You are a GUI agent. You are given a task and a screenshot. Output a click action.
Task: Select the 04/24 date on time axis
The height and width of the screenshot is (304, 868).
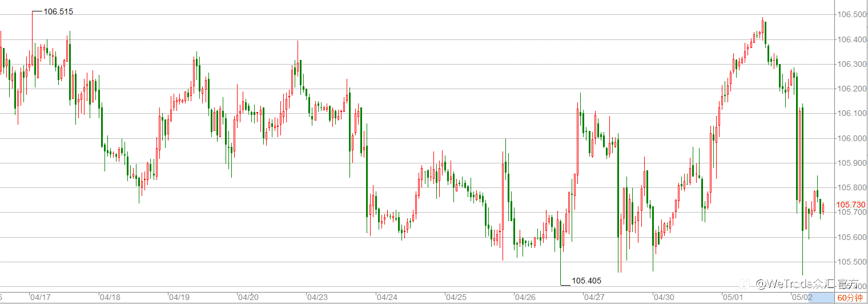click(x=387, y=298)
